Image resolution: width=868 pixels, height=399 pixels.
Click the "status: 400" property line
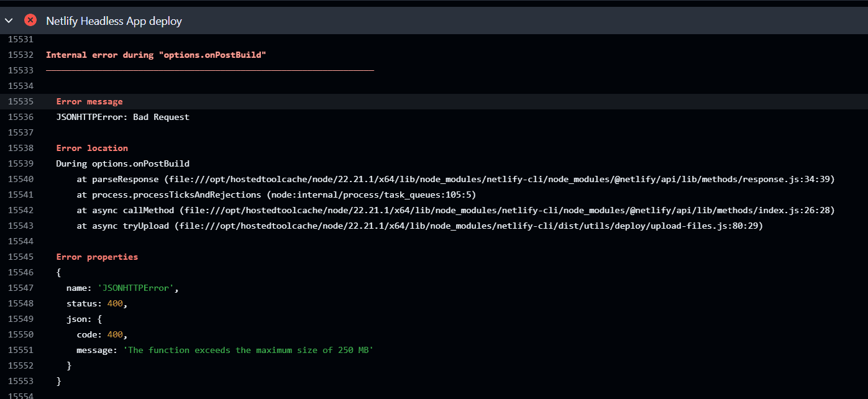pos(97,303)
